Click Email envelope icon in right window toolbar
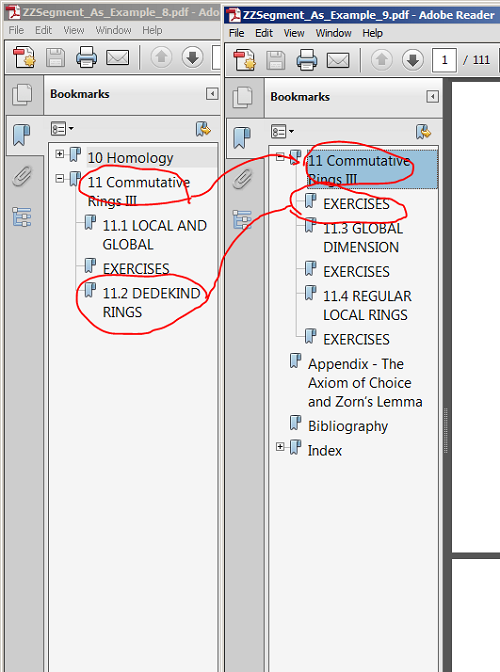Screen dimensions: 500x672 point(338,60)
